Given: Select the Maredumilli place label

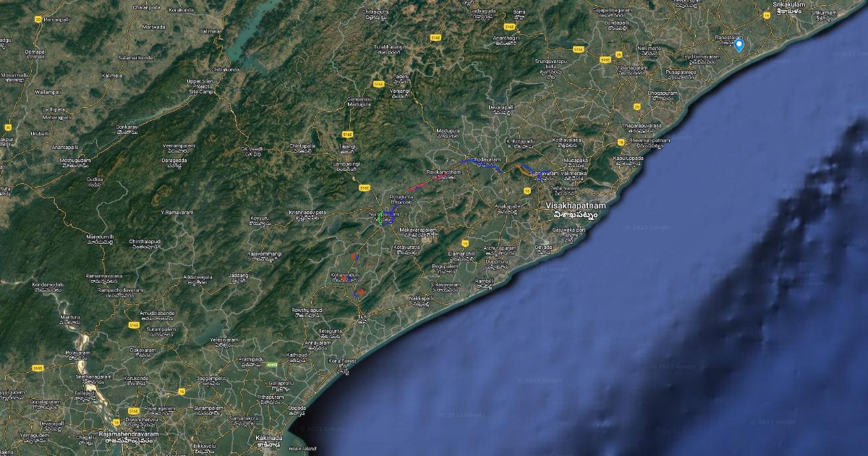Looking at the screenshot, I should pos(100,239).
